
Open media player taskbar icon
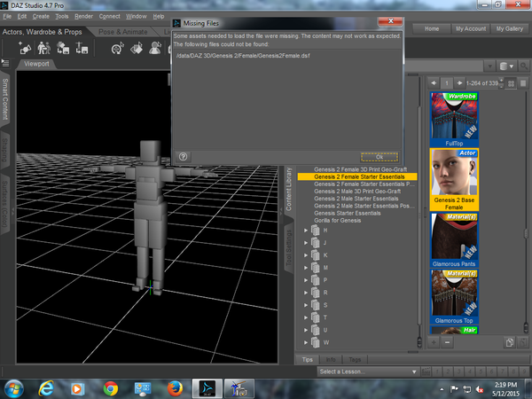[77, 388]
